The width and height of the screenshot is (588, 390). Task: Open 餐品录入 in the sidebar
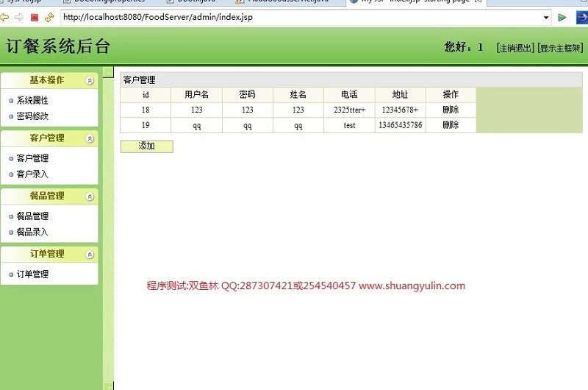[x=32, y=232]
